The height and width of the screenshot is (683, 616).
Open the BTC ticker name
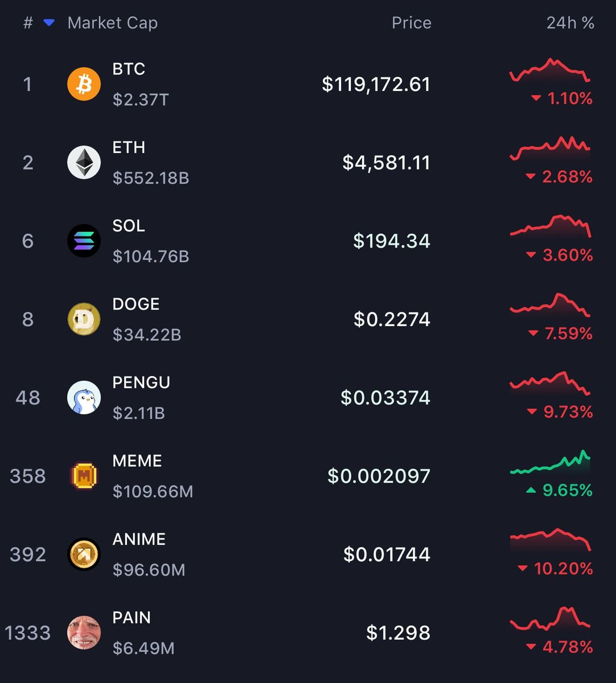pos(129,69)
